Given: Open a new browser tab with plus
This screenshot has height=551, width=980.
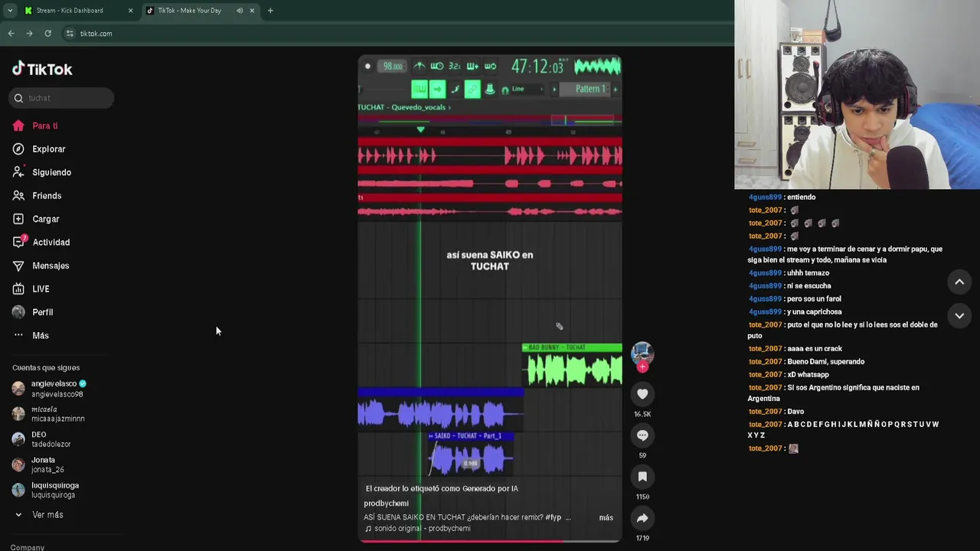Looking at the screenshot, I should pos(270,11).
